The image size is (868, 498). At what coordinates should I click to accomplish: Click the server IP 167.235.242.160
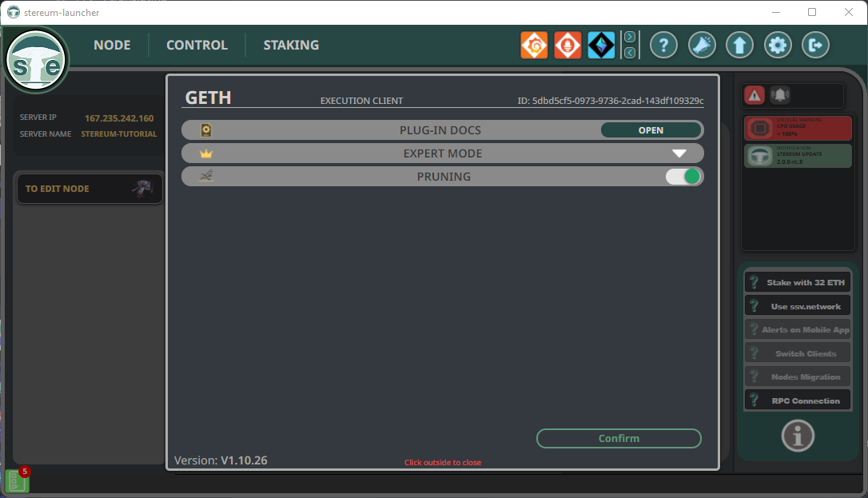(x=119, y=118)
